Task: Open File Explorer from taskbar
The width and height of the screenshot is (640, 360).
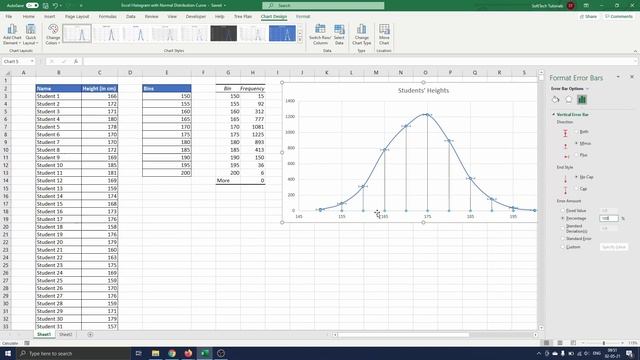Action: point(156,353)
